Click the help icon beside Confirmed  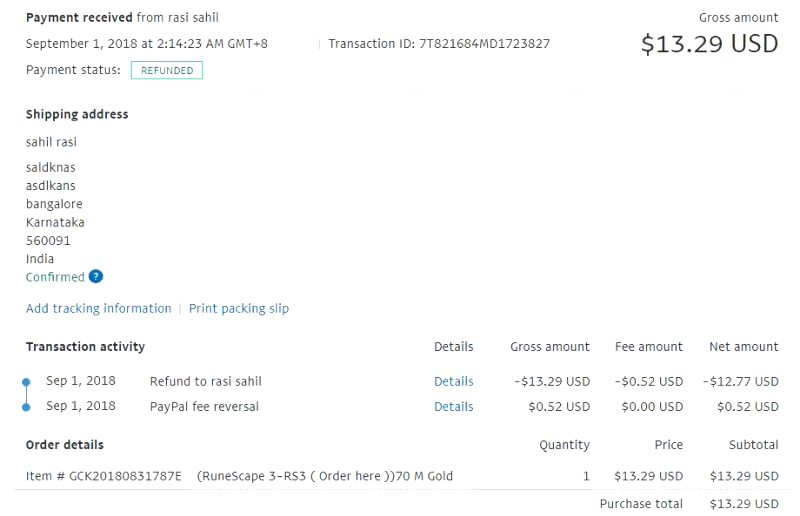tap(96, 277)
